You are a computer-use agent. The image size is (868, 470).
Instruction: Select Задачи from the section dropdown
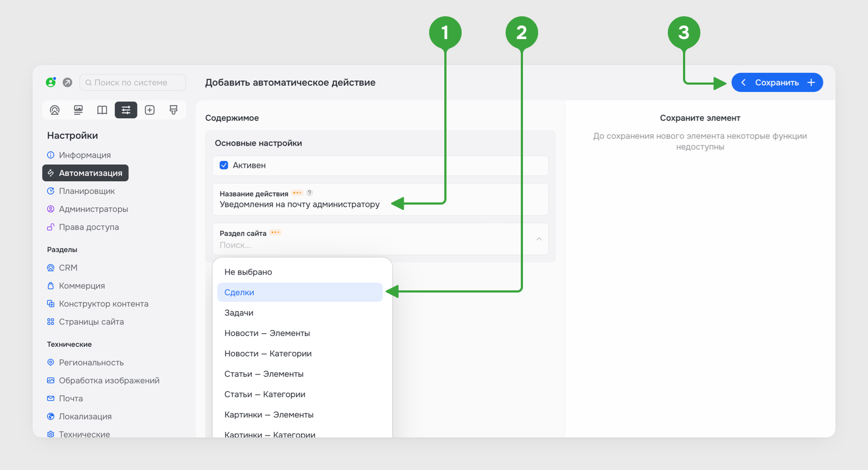coord(300,313)
